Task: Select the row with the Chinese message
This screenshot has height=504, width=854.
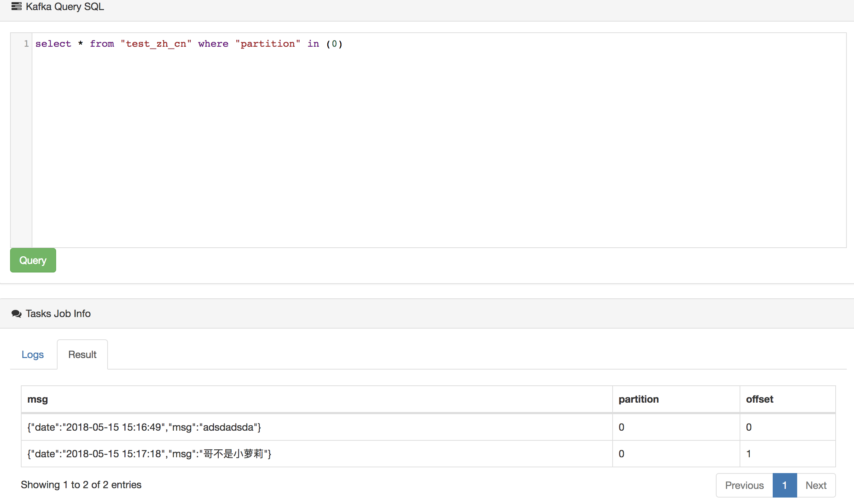Action: pyautogui.click(x=149, y=454)
